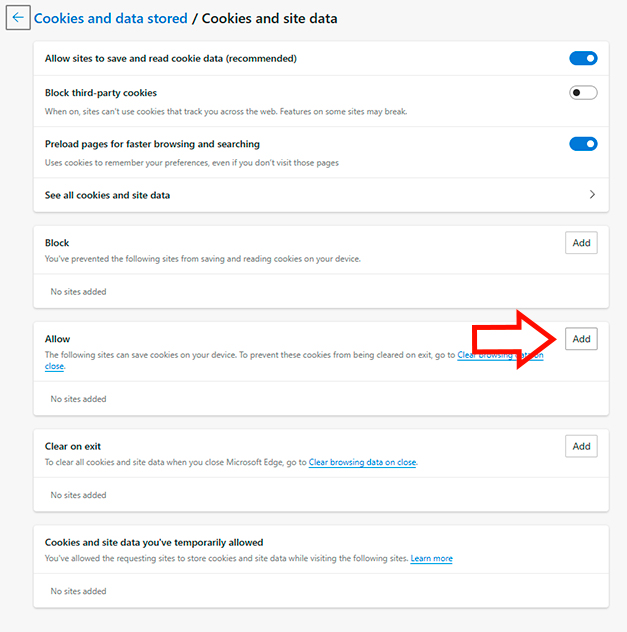Viewport: 627px width, 632px height.
Task: Enable the 'Block third-party cookies' switch
Action: pyautogui.click(x=583, y=93)
